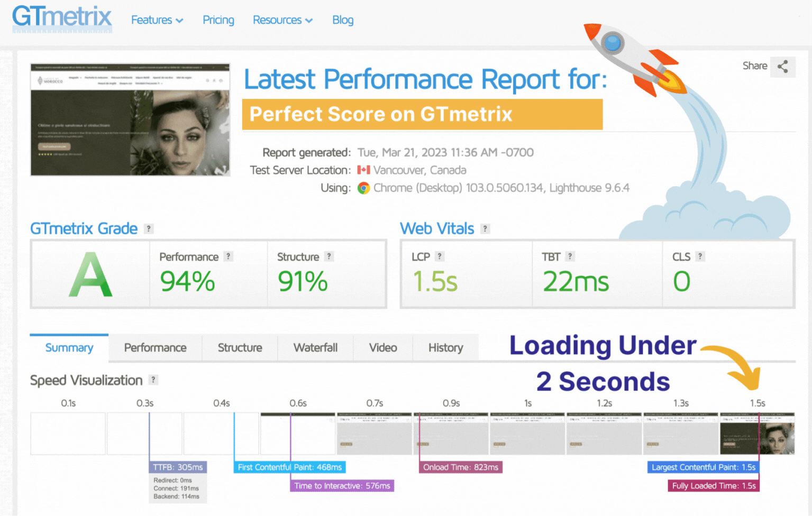Open the website screenshot thumbnail
Image resolution: width=812 pixels, height=516 pixels.
(x=130, y=119)
